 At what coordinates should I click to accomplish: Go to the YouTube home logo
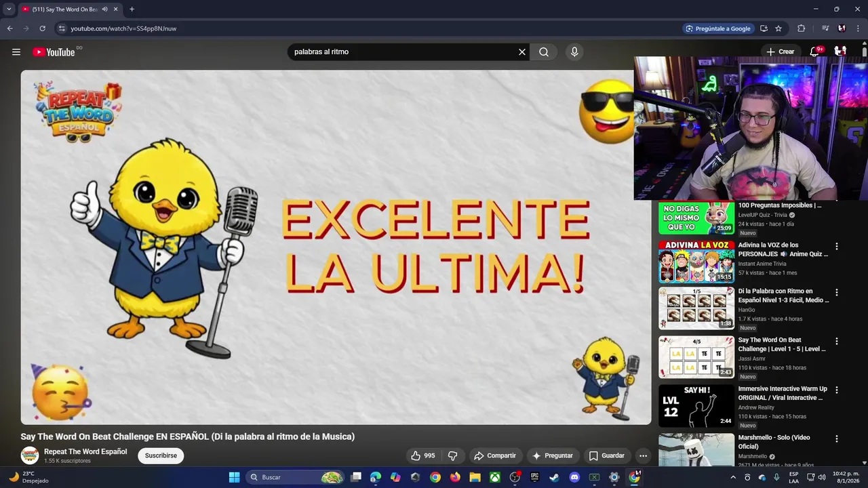coord(54,52)
